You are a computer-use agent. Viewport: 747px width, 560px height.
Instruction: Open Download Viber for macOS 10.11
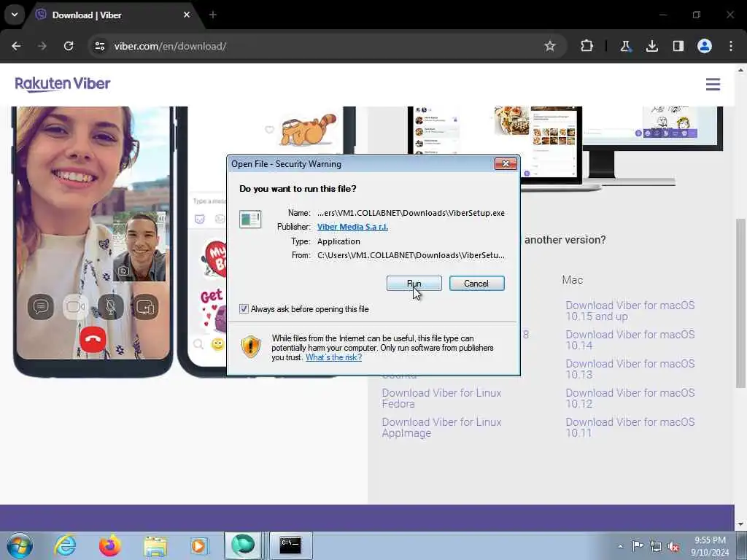click(x=630, y=427)
